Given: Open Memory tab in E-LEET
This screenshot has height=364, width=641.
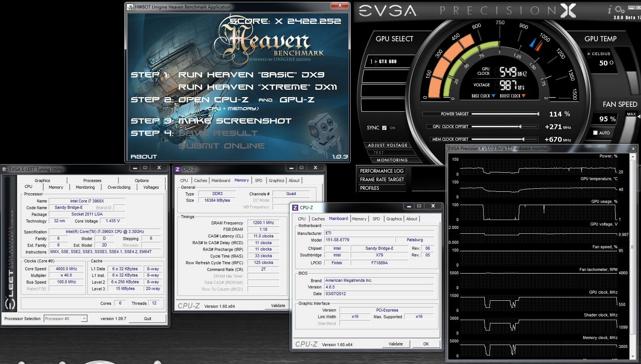Looking at the screenshot, I should [x=56, y=187].
